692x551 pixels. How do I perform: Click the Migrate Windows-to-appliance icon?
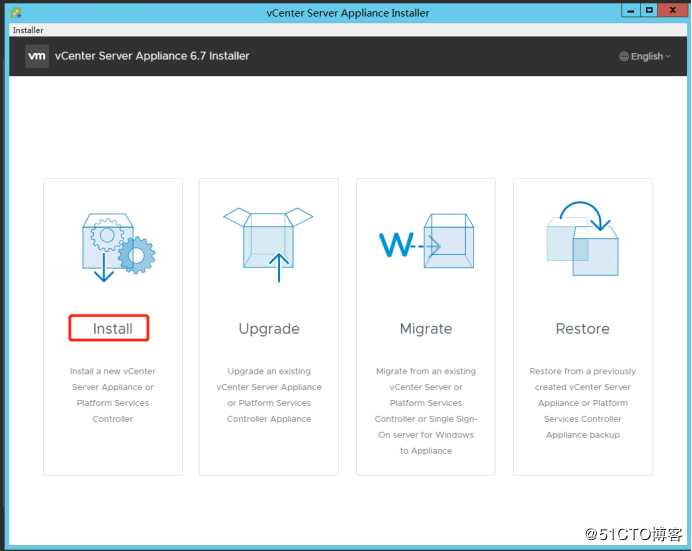426,241
